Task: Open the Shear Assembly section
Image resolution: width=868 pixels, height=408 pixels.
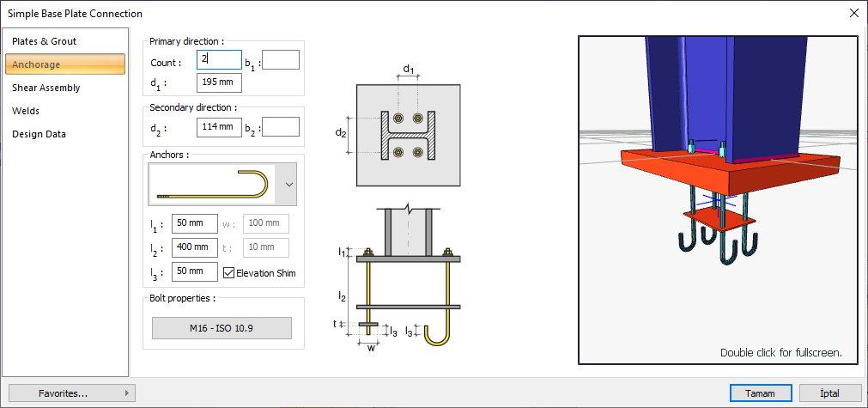Action: [46, 88]
